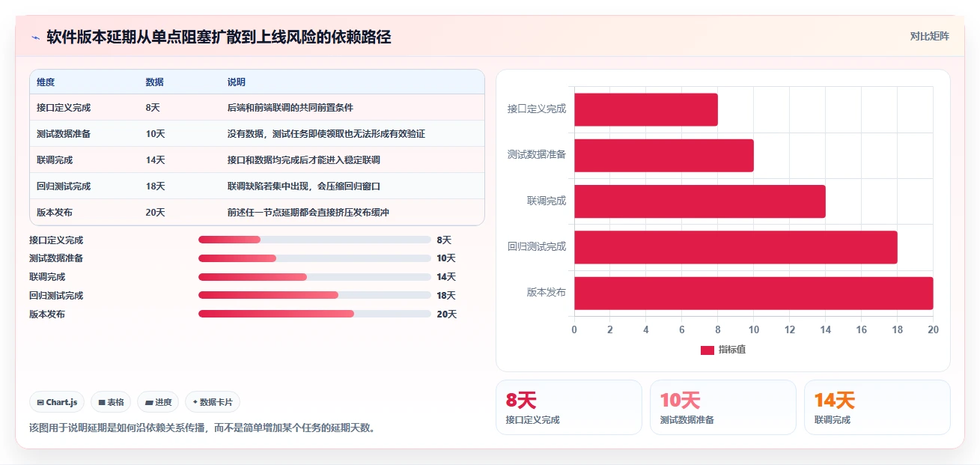Screen dimensions: 980x465
Task: Click table value 18天
Action: [x=156, y=186]
